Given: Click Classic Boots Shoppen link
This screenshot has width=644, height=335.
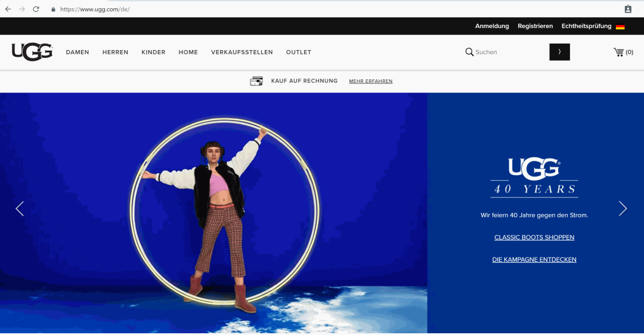Looking at the screenshot, I should coord(534,237).
